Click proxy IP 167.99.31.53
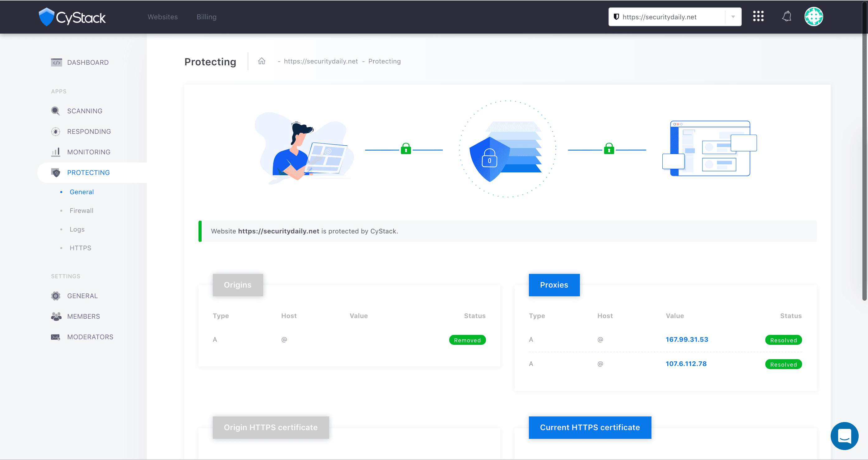The width and height of the screenshot is (868, 460). coord(687,339)
